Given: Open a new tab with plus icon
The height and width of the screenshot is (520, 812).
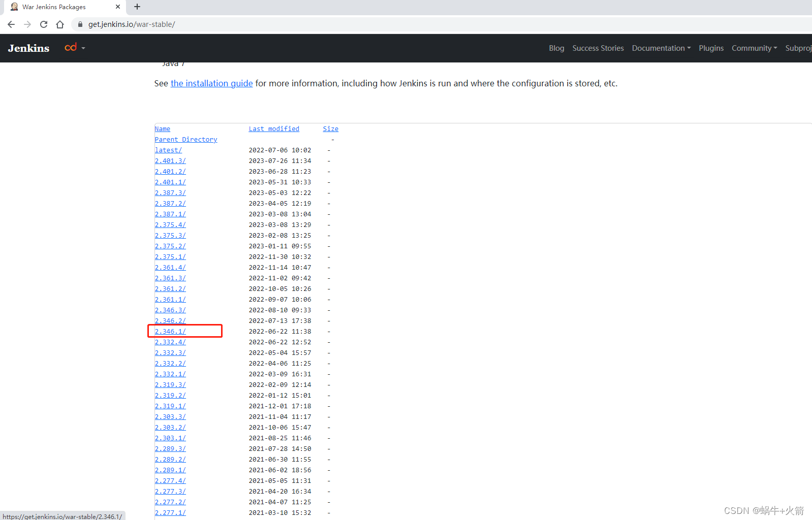Looking at the screenshot, I should 137,7.
